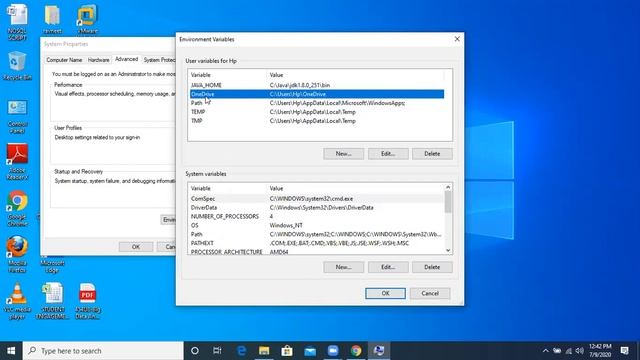The image size is (640, 360).
Task: Open File Explorer from the taskbar
Action: 264,351
